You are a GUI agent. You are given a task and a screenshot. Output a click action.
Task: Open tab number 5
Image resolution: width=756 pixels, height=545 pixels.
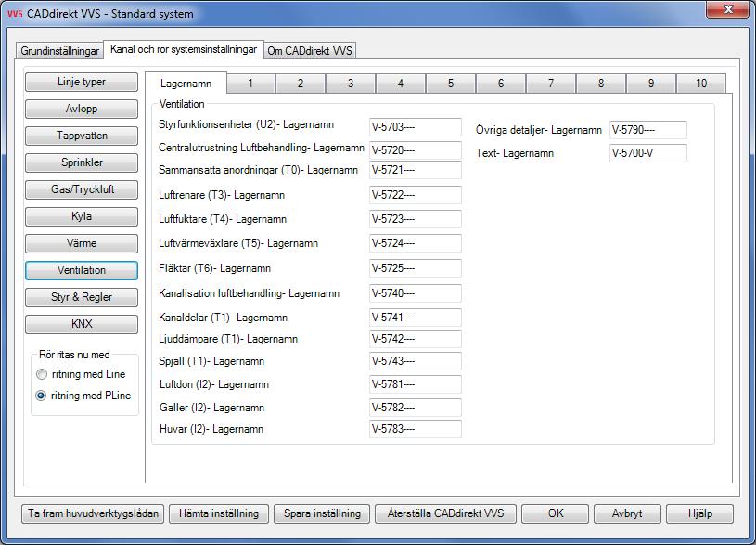pyautogui.click(x=451, y=84)
